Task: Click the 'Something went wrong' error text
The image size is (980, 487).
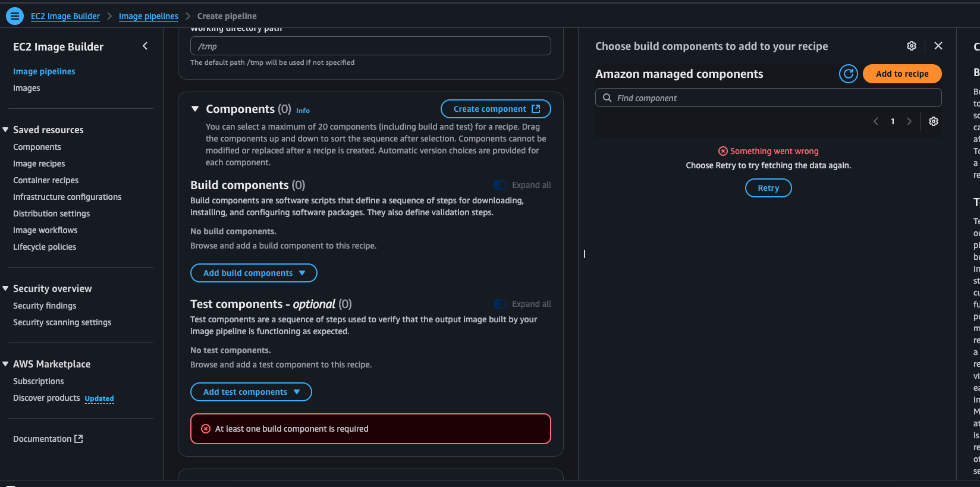Action: [774, 151]
